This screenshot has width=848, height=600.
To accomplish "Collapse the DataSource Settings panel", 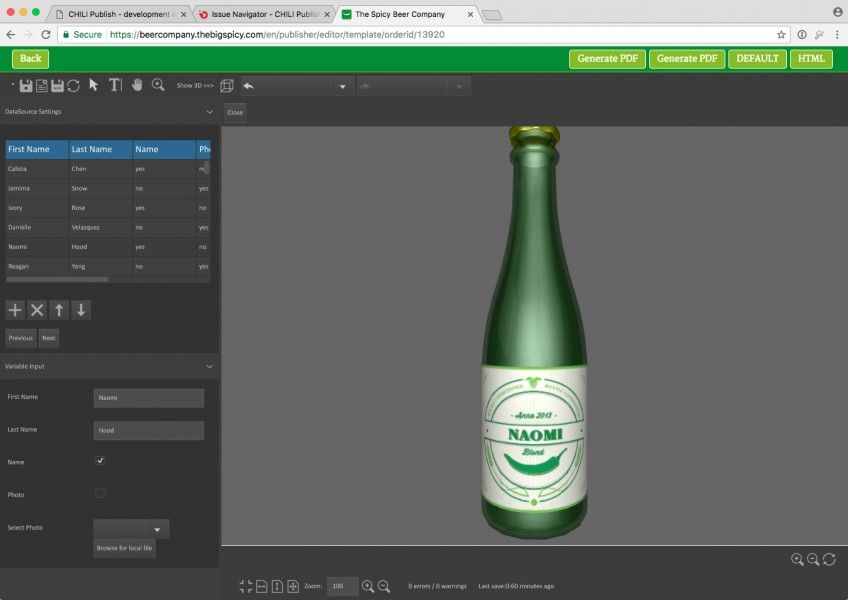I will pyautogui.click(x=209, y=112).
